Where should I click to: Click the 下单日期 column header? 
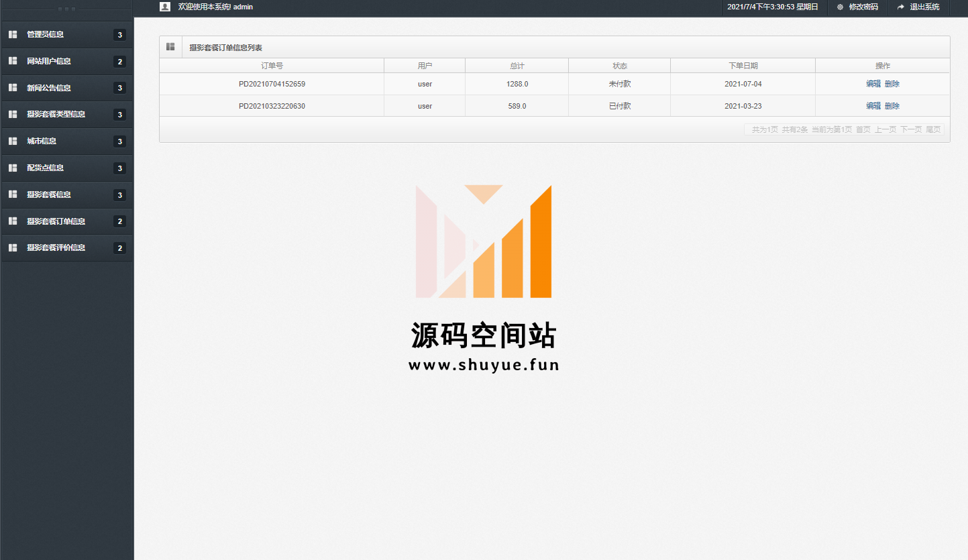click(x=743, y=66)
